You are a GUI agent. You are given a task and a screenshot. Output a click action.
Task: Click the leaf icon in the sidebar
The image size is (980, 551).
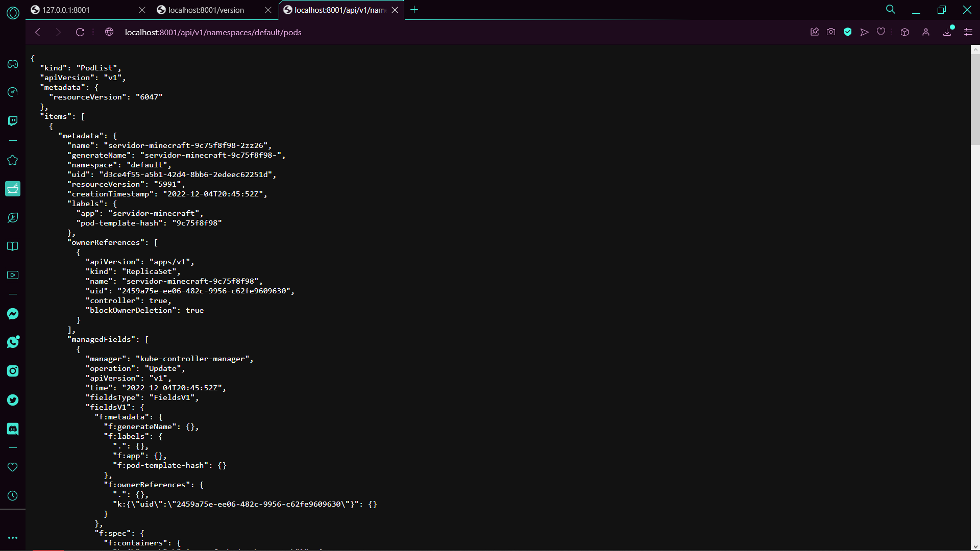point(13,218)
